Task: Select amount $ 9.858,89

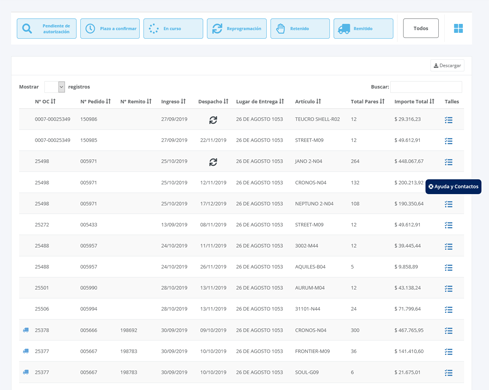Action: 406,267
